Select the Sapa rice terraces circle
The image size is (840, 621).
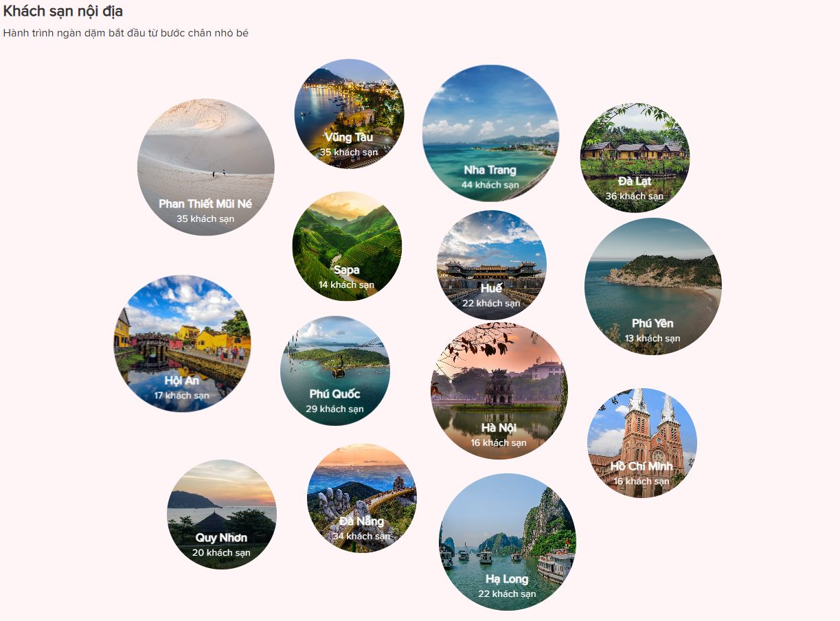(347, 246)
